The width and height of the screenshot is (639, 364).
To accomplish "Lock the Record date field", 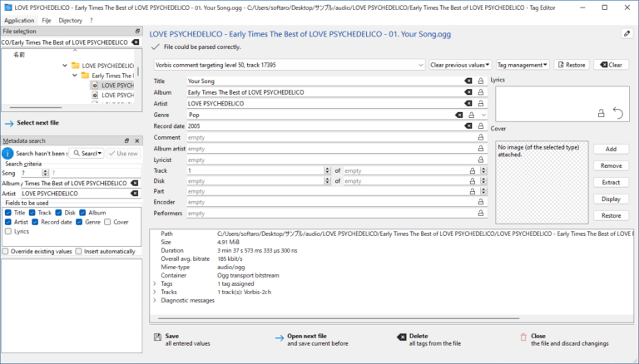I will (481, 126).
